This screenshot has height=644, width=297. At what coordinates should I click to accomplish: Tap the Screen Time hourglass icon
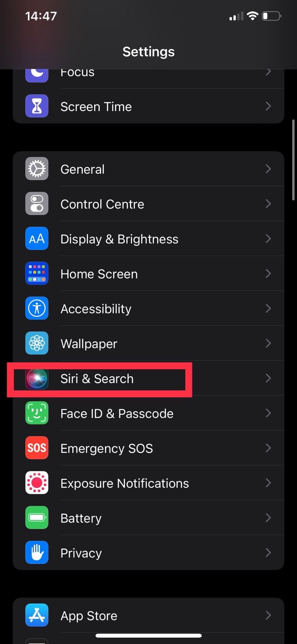point(37,106)
